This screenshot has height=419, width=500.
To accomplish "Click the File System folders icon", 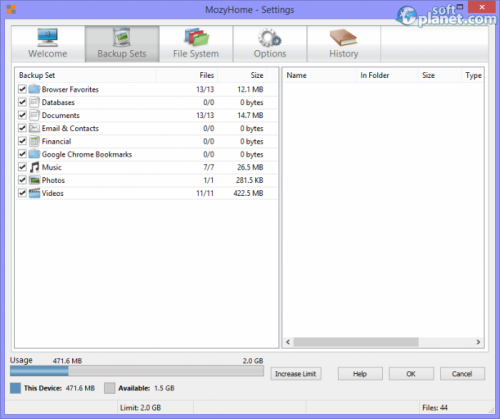I will pyautogui.click(x=196, y=38).
